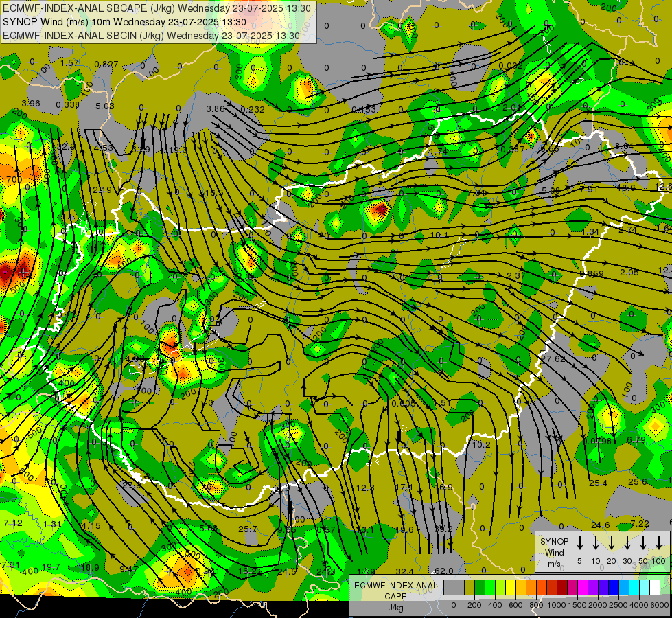Click the 27.62 value on the map

[553, 358]
